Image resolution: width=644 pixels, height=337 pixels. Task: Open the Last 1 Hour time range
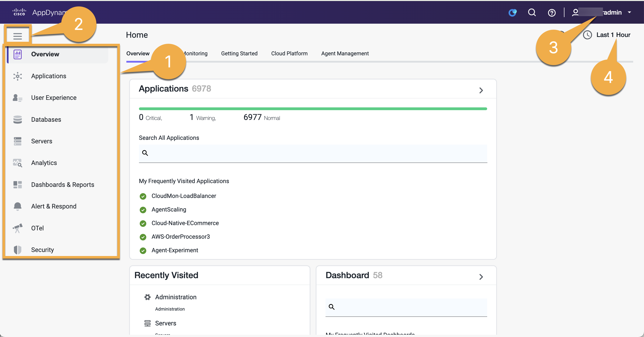pos(613,35)
